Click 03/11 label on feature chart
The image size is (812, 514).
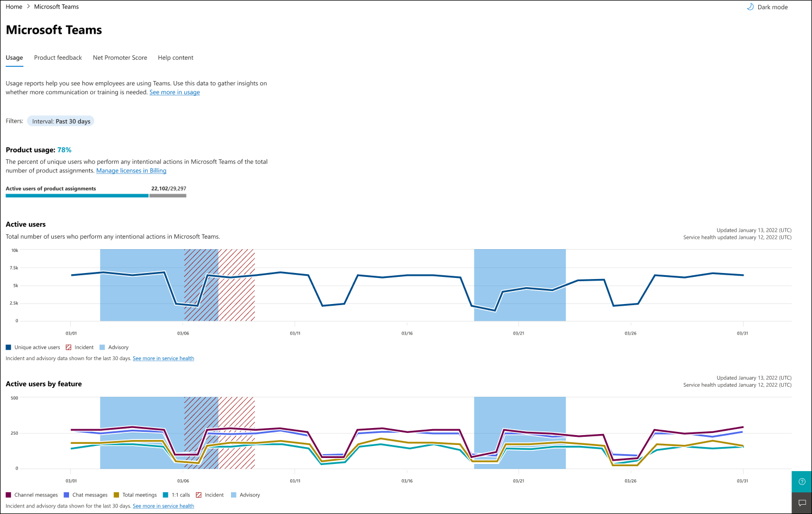pyautogui.click(x=295, y=481)
